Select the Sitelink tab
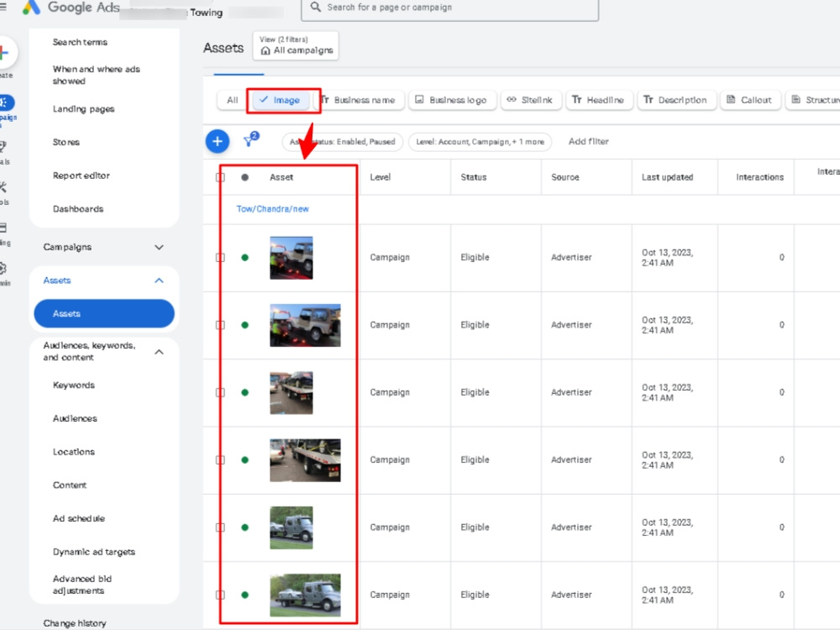 pos(530,100)
